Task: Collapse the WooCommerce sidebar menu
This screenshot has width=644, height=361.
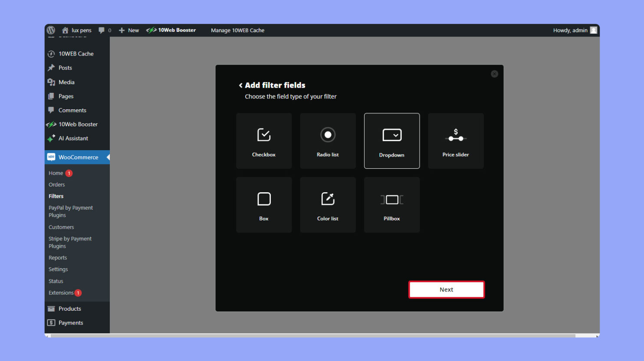Action: [x=107, y=157]
